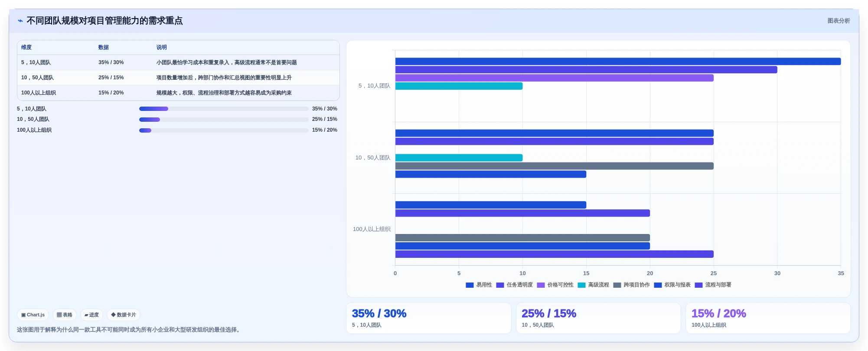Click the 15% / 20% value beside third progress bar
868x351 pixels.
pyautogui.click(x=325, y=130)
